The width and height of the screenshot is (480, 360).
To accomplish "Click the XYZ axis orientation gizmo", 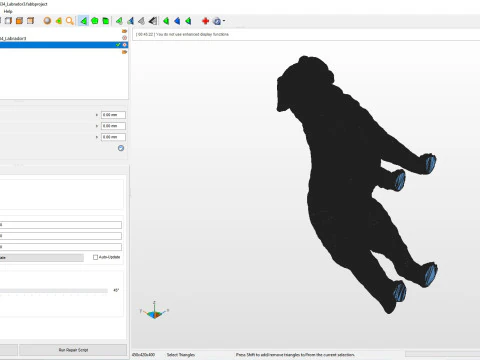I will click(x=154, y=311).
